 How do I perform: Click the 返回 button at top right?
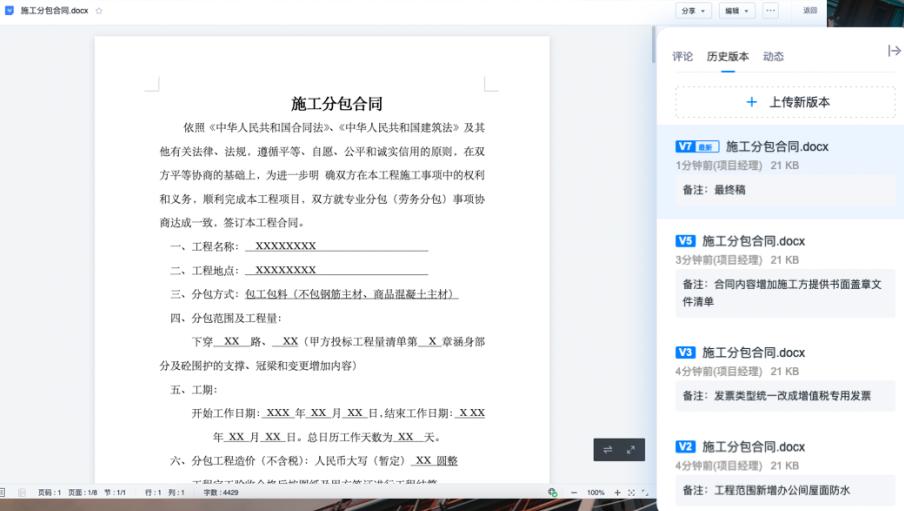(810, 10)
